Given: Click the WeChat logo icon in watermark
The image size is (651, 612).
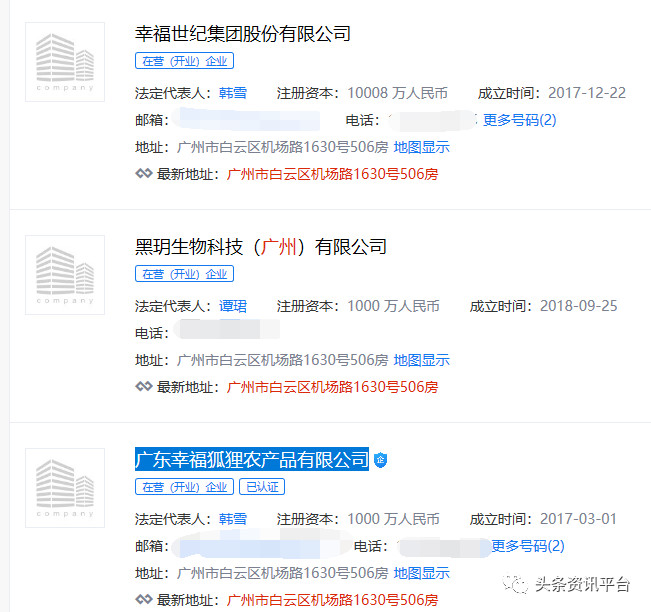Looking at the screenshot, I should 519,584.
